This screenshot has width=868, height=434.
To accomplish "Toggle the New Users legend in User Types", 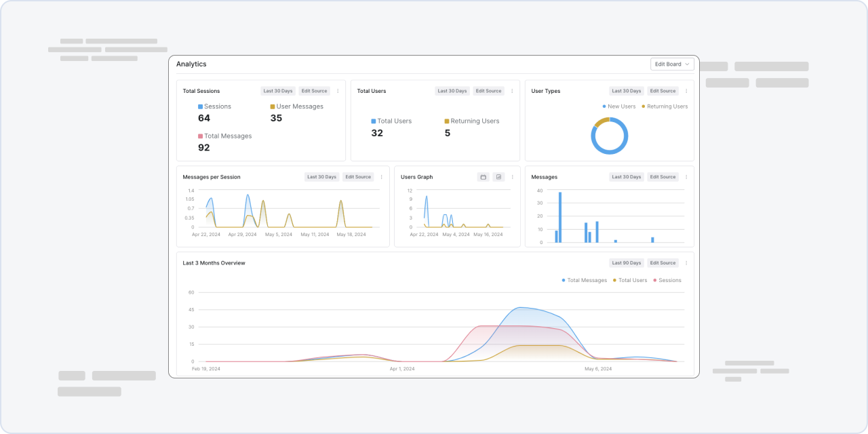I will [619, 106].
